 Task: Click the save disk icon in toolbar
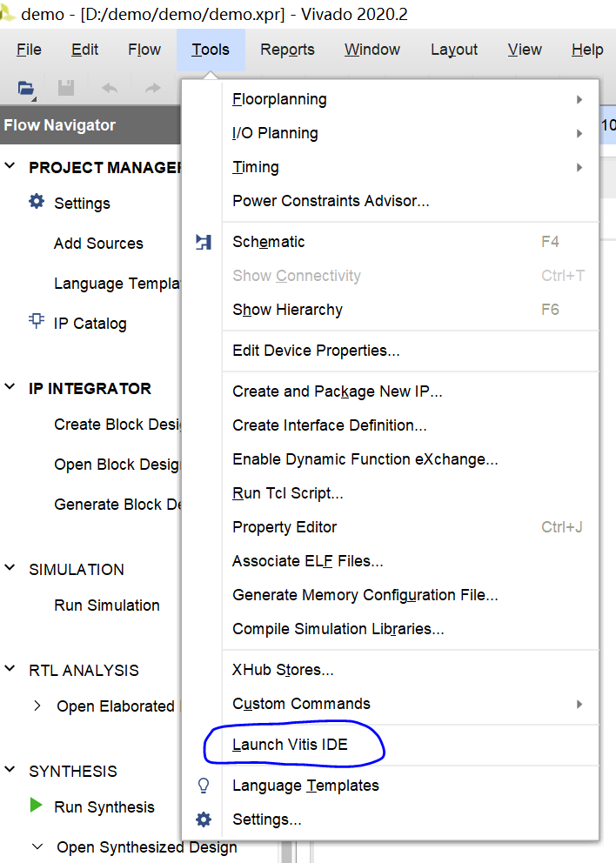point(66,88)
